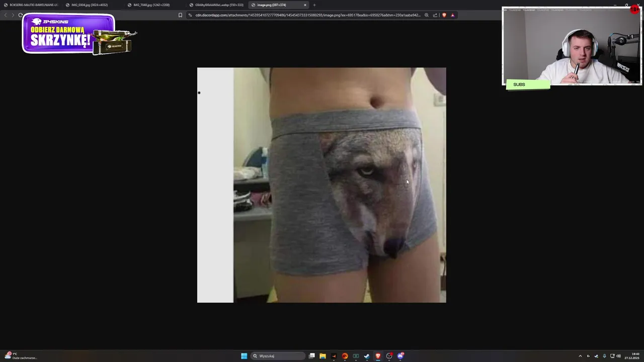
Task: Click the Wyszukaj taskbar search box
Action: [x=278, y=356]
